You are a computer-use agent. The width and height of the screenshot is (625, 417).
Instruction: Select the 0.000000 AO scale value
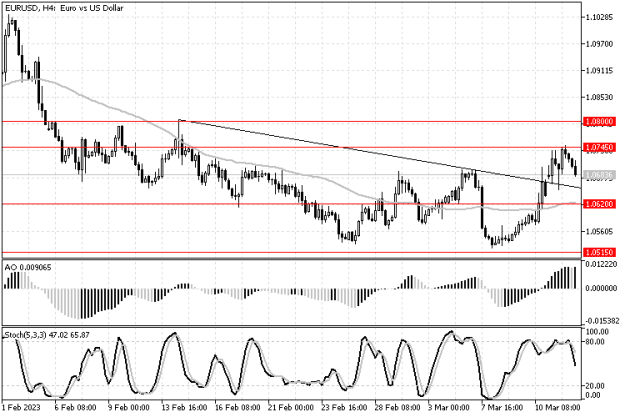coord(601,288)
